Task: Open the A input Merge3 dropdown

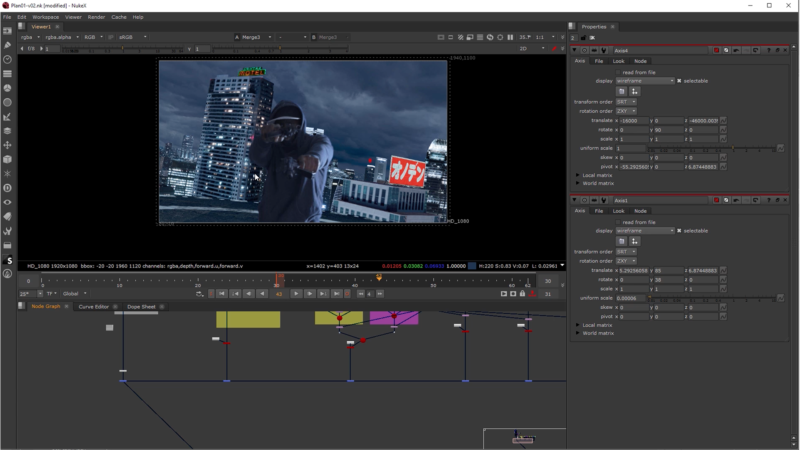Action: 256,37
